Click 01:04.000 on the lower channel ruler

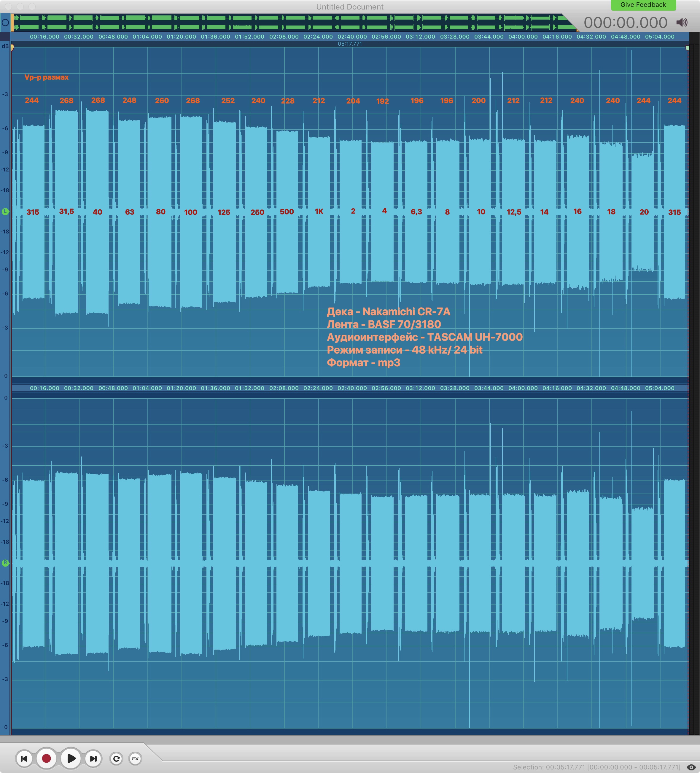[147, 388]
